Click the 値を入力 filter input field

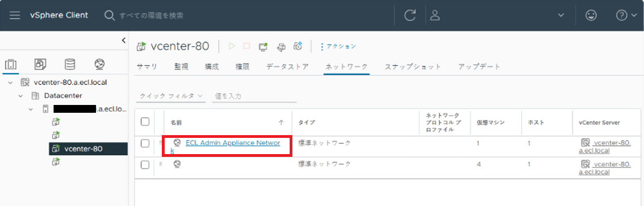254,96
